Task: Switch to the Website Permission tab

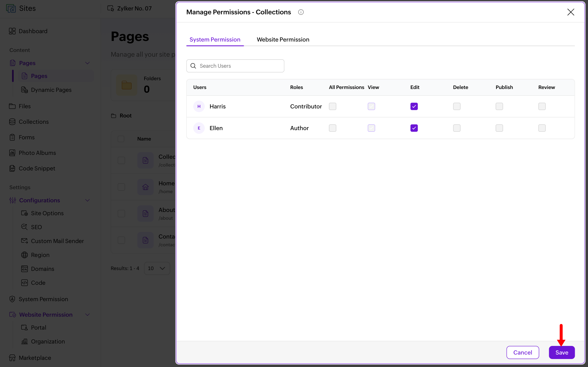Action: click(x=283, y=39)
